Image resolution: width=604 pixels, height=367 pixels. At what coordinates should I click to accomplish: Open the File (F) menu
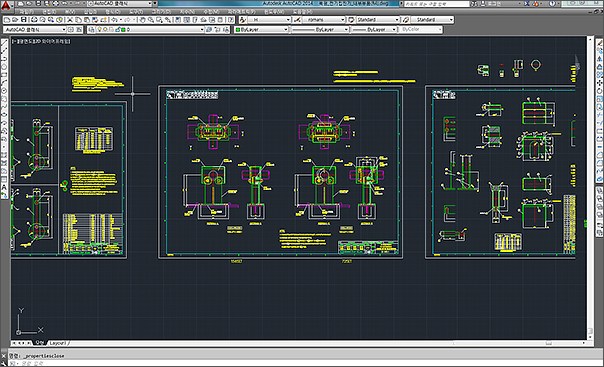[27, 12]
